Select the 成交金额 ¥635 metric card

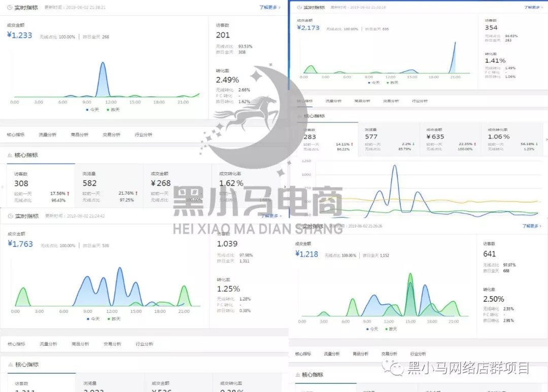(451, 139)
